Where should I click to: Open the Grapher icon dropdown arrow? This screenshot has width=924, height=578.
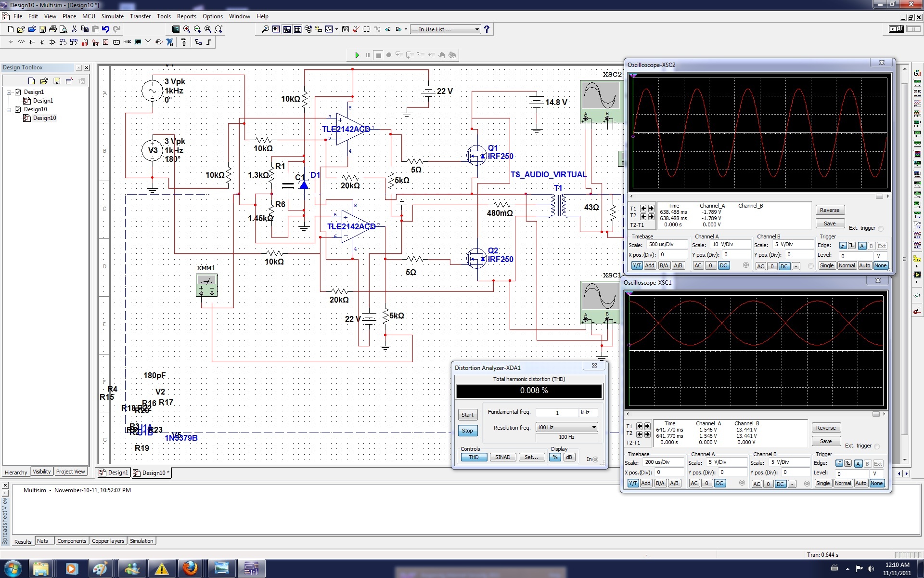click(x=336, y=29)
